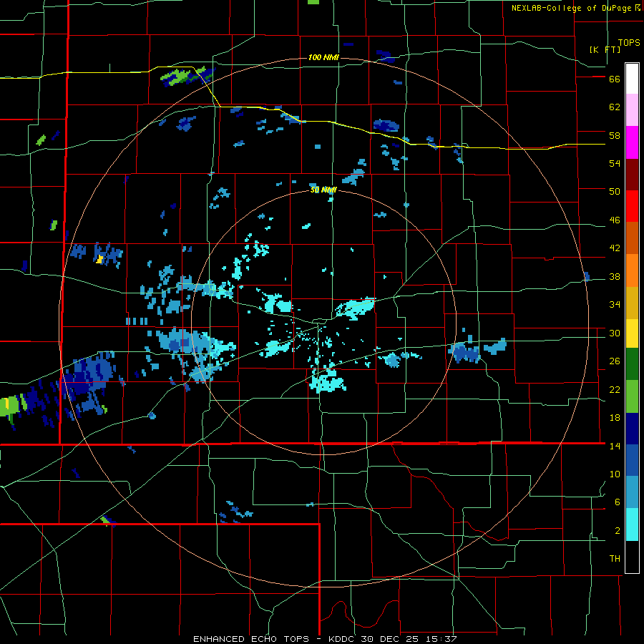644x644 pixels.
Task: Click the legend value 26
Action: pos(615,361)
